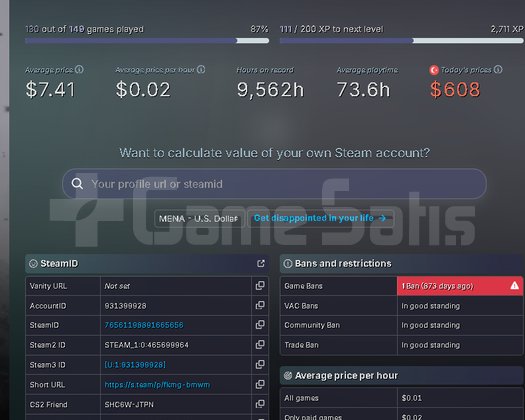Copy the Vanity URL value
This screenshot has width=525, height=420.
pyautogui.click(x=260, y=286)
